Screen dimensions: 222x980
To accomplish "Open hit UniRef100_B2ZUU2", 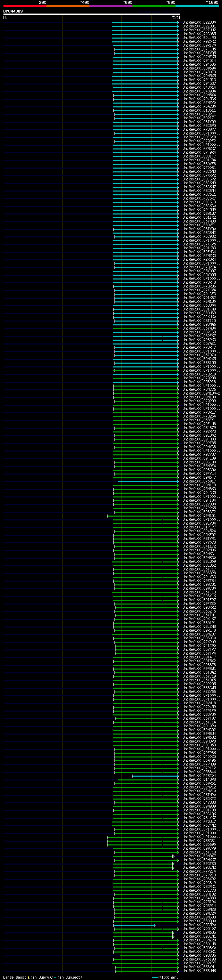I will pyautogui.click(x=199, y=30).
